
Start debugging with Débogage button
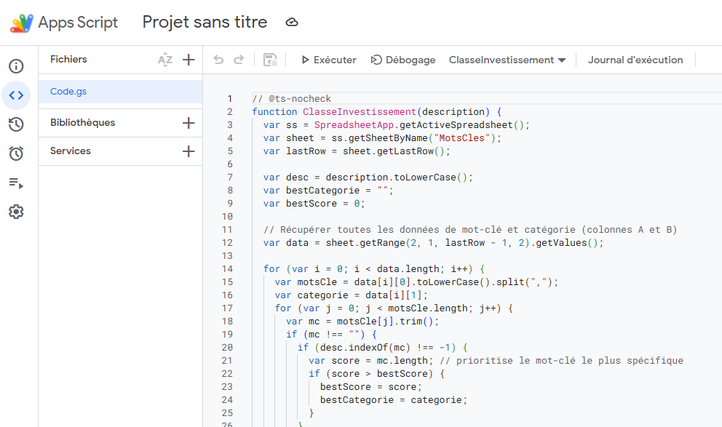coord(403,60)
